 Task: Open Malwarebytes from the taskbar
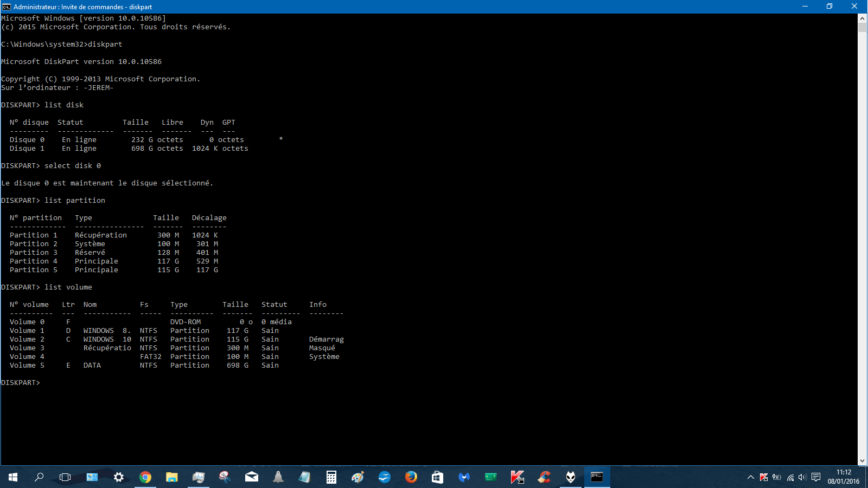pos(464,477)
